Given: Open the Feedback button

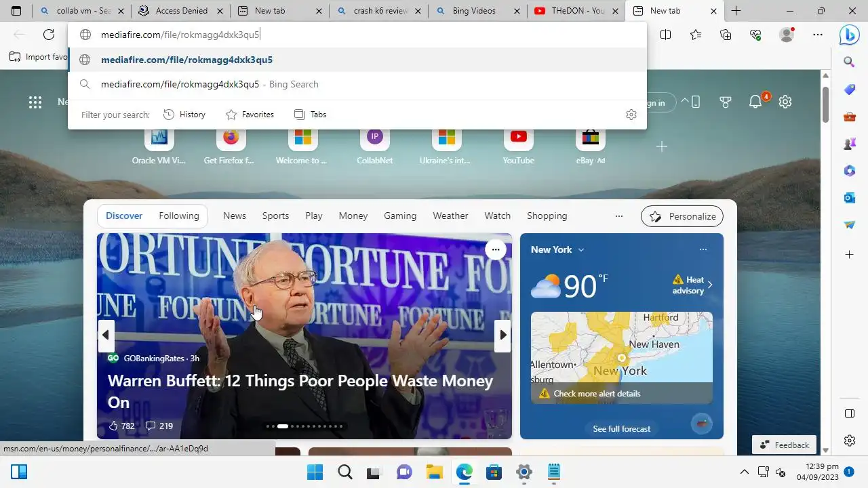Looking at the screenshot, I should (785, 445).
